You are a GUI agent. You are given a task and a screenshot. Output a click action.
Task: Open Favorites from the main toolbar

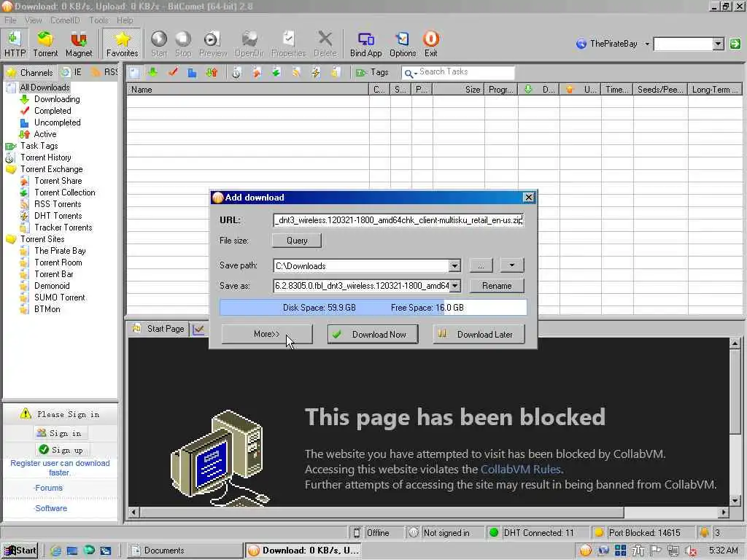tap(122, 44)
